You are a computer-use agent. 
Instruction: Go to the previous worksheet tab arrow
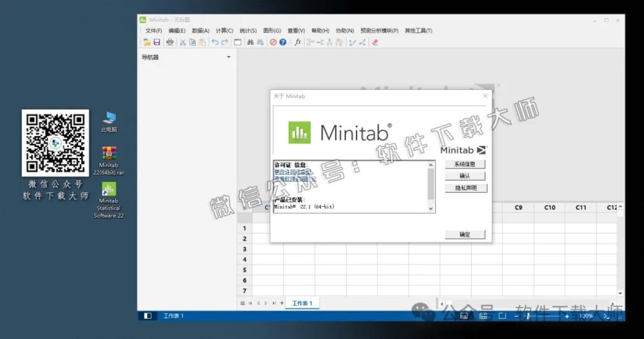click(x=258, y=303)
